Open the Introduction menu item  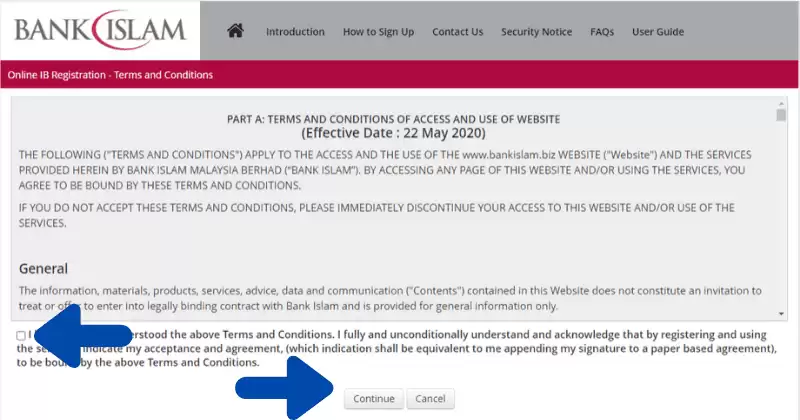(295, 32)
